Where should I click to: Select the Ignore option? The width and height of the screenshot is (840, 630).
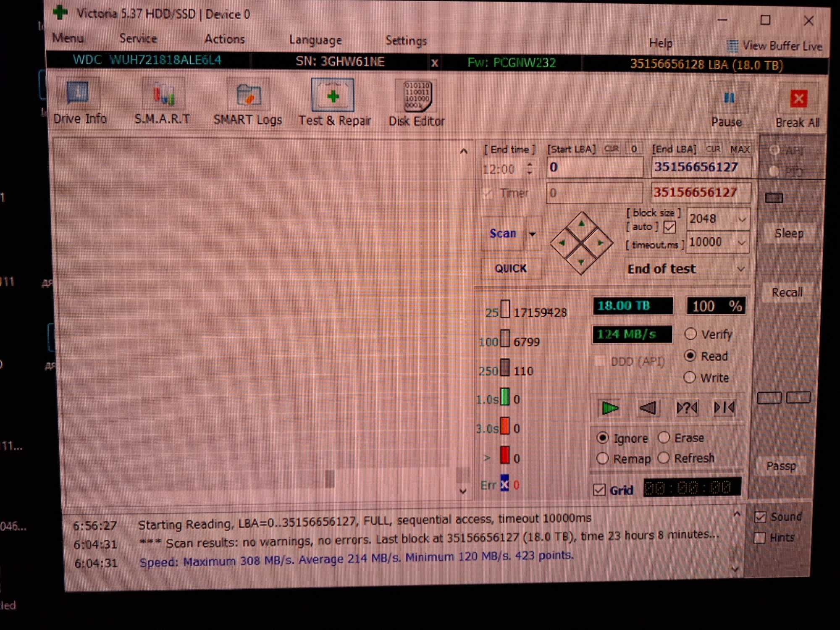(x=602, y=438)
